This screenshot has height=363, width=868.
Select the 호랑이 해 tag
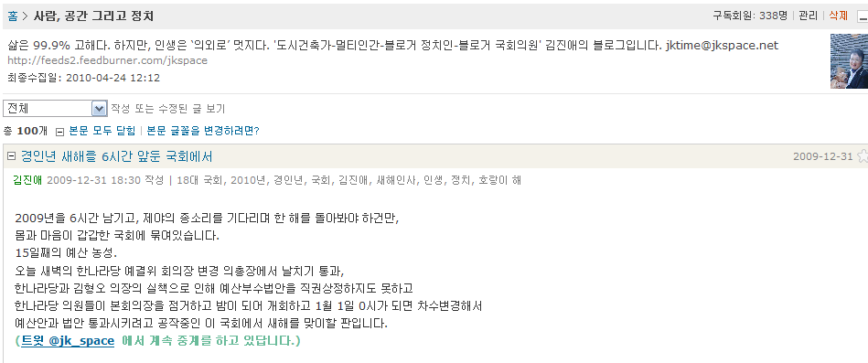tap(499, 180)
